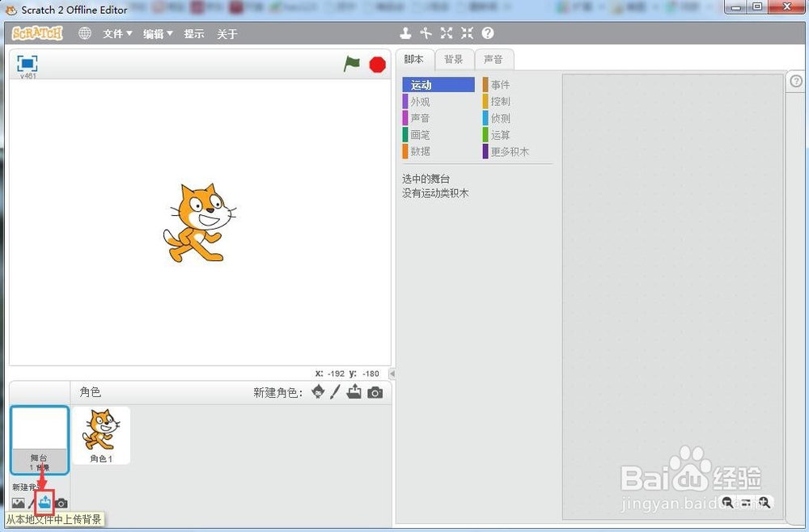
Task: Select the scissors delete tool
Action: pyautogui.click(x=426, y=33)
